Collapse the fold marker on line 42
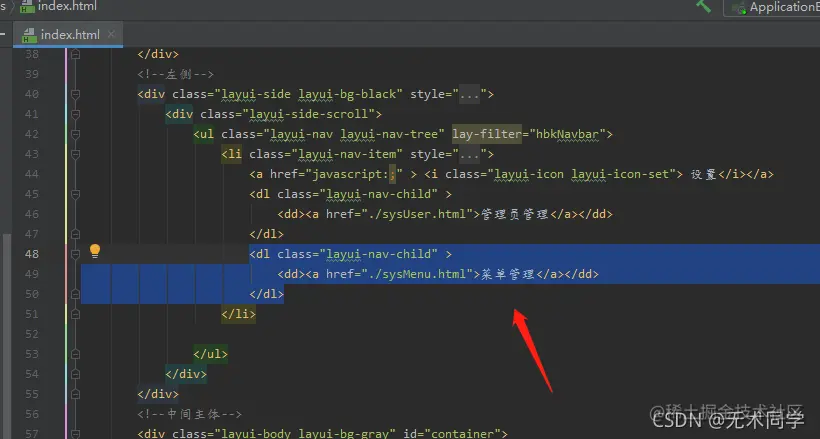Viewport: 820px width, 439px height. coord(75,134)
